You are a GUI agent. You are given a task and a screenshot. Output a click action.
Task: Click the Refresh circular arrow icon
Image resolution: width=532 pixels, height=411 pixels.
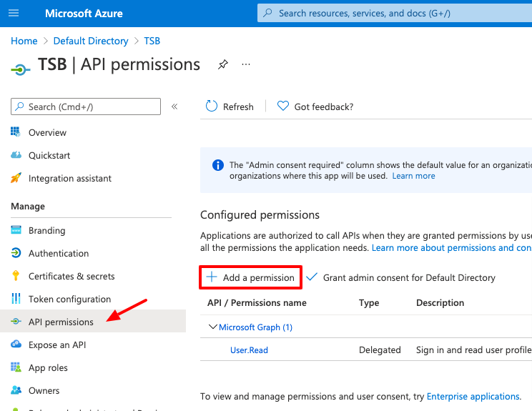point(212,106)
